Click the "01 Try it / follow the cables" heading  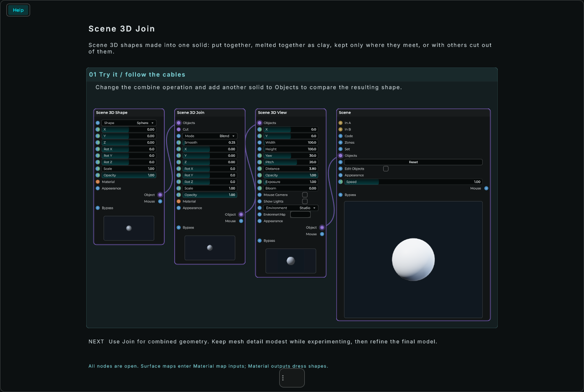[x=137, y=74]
